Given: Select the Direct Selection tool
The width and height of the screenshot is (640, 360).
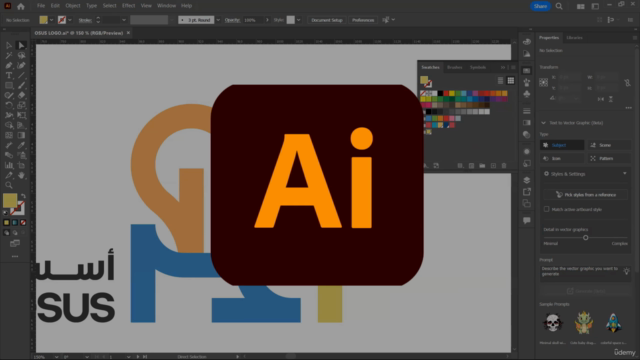Looking at the screenshot, I should [x=21, y=45].
